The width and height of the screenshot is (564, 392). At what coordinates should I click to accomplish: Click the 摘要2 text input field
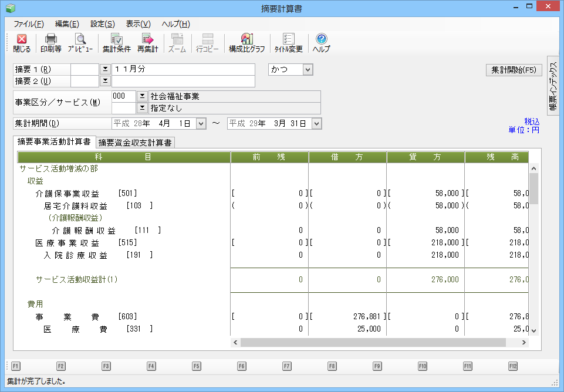click(183, 81)
